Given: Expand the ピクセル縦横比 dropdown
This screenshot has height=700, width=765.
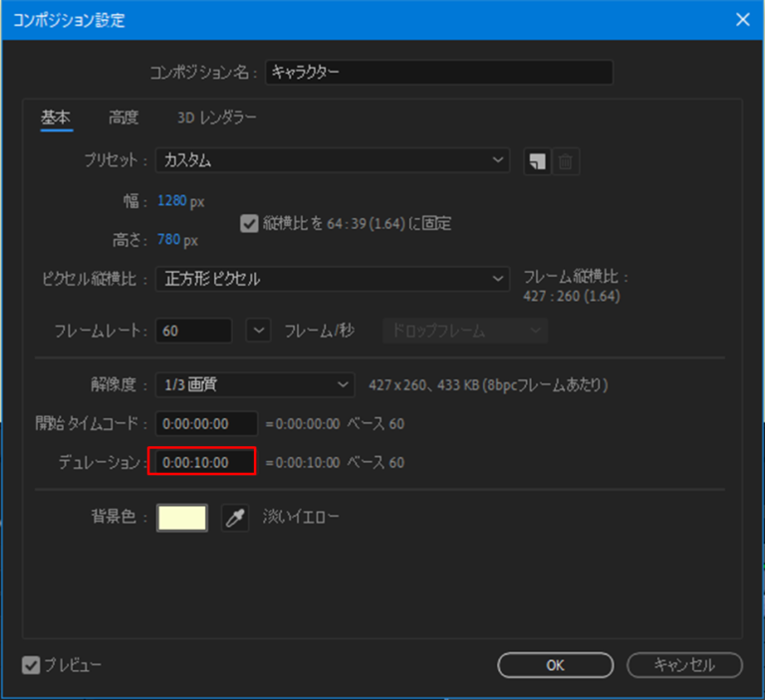Looking at the screenshot, I should (333, 280).
